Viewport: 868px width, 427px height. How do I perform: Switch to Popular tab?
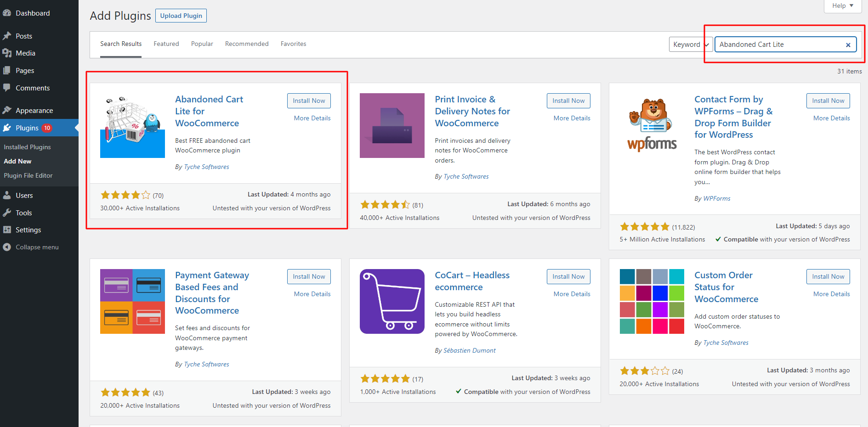(x=202, y=44)
